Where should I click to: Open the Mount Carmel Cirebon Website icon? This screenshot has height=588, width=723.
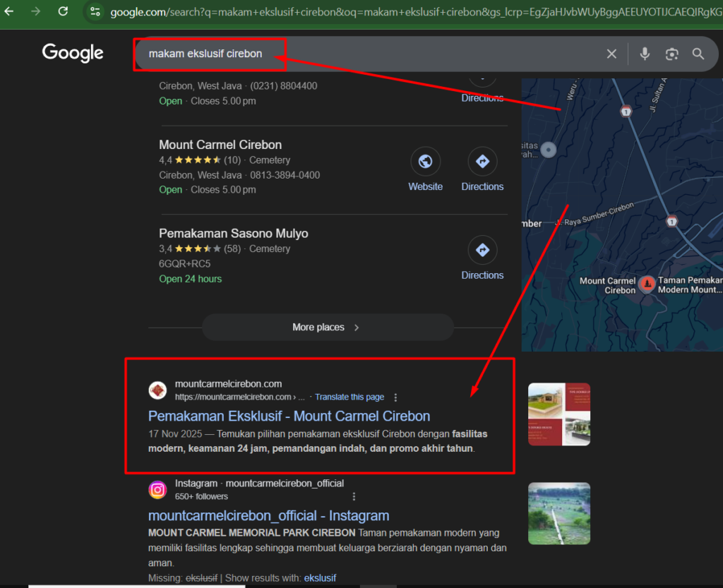[425, 162]
